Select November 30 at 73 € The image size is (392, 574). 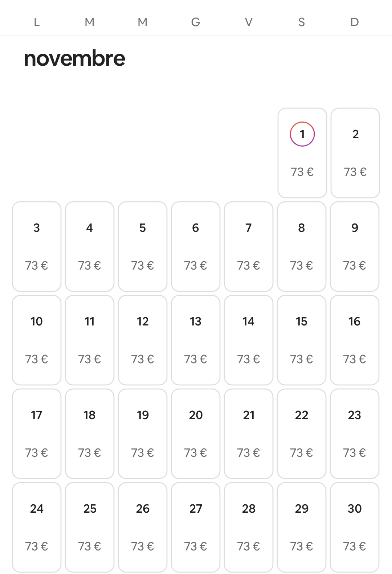coord(355,527)
